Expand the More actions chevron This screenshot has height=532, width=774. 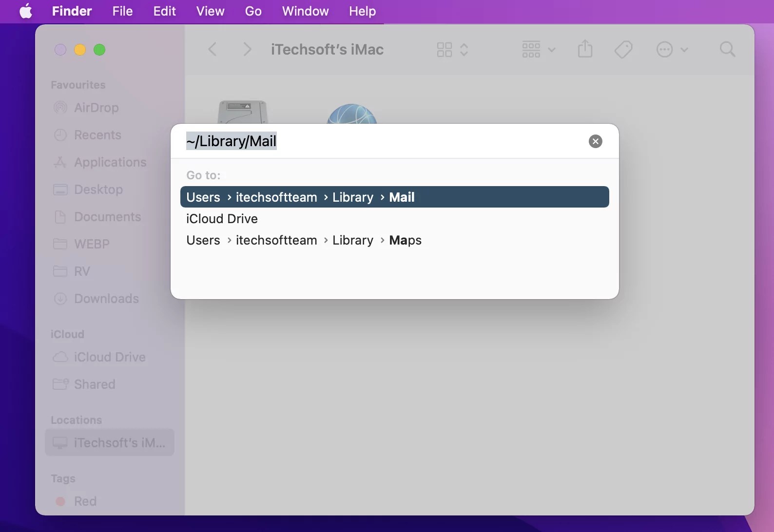point(684,50)
